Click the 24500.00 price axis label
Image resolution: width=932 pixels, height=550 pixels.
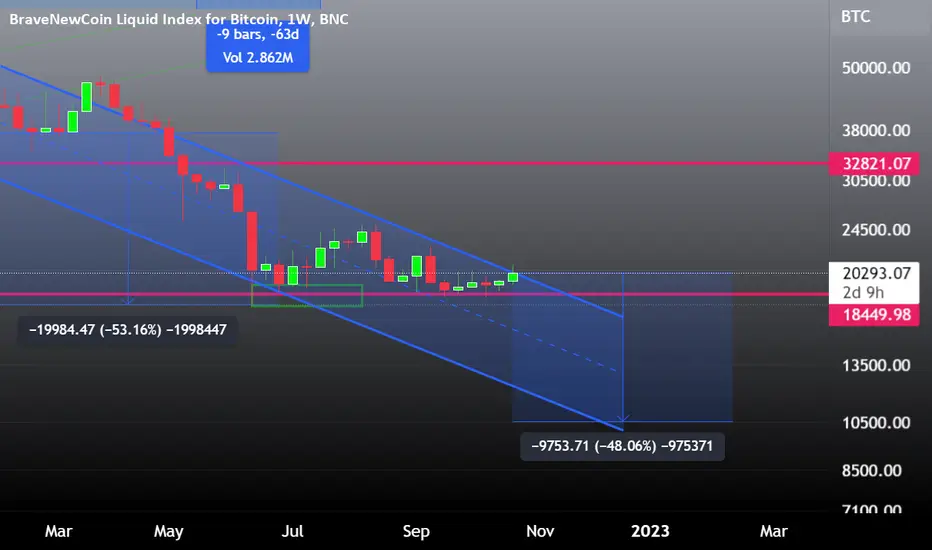[x=876, y=230]
